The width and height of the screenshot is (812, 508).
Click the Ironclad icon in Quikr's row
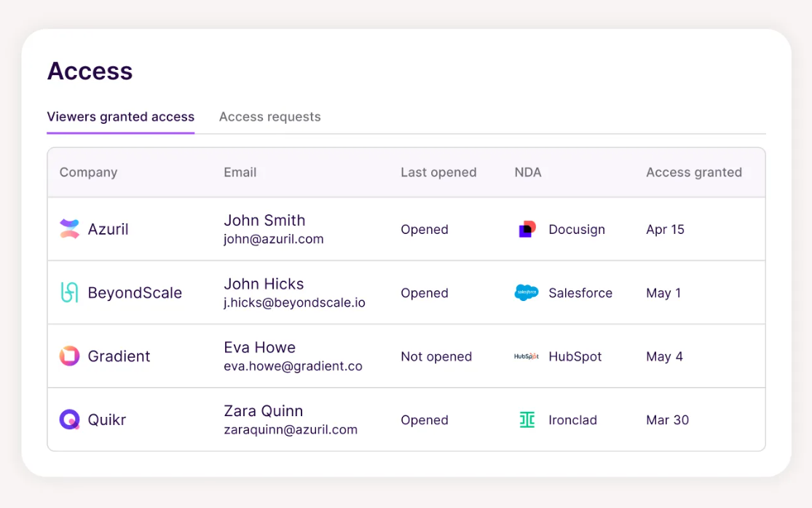pos(526,420)
